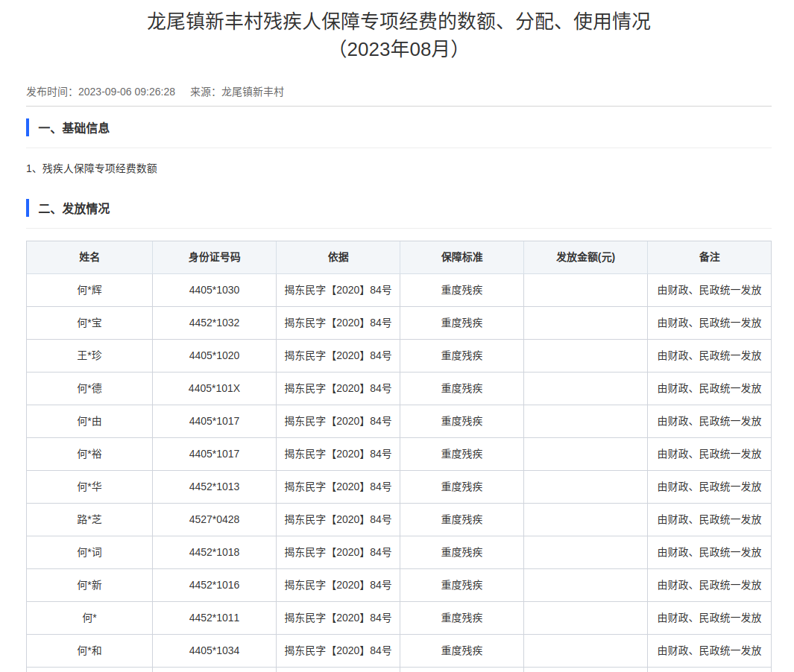Select the name cell 何*裕

pyautogui.click(x=89, y=454)
